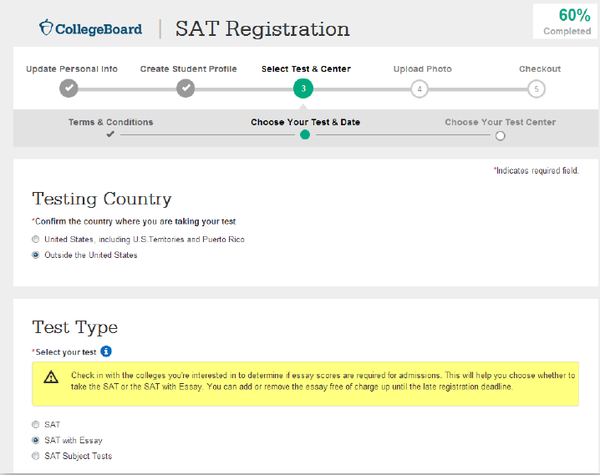Open Choose Your Test Center sub-step
The image size is (600, 475).
(x=500, y=122)
